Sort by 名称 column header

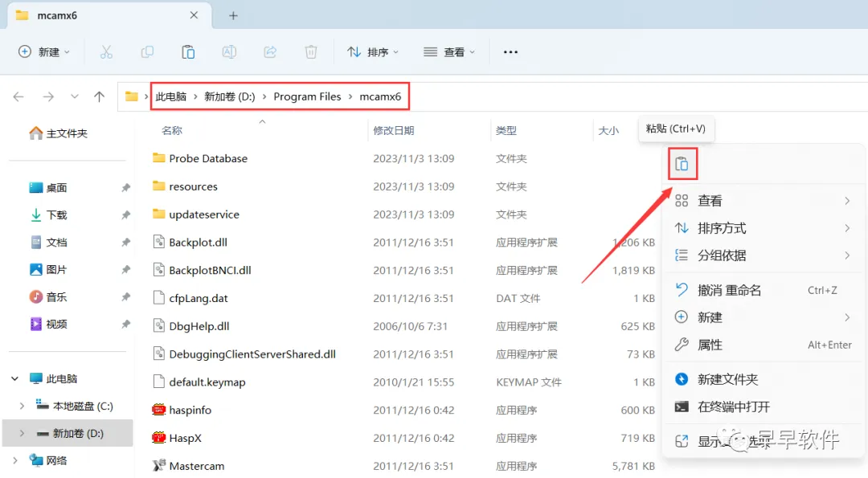172,131
